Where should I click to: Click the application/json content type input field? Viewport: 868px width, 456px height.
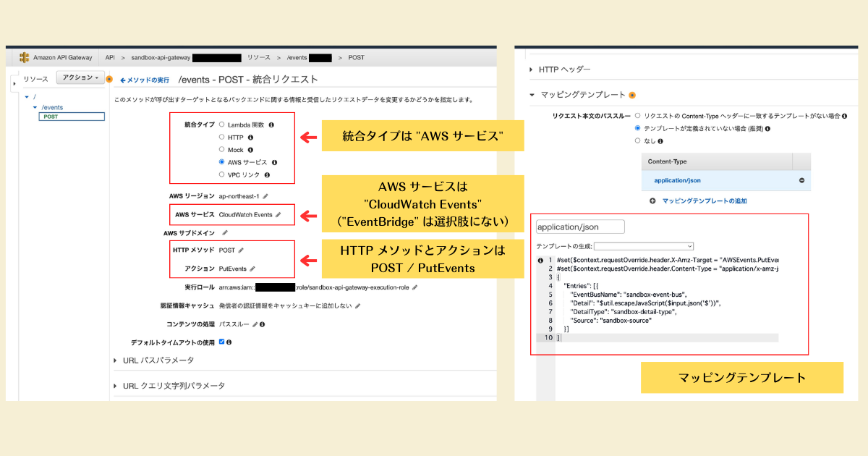(x=580, y=227)
